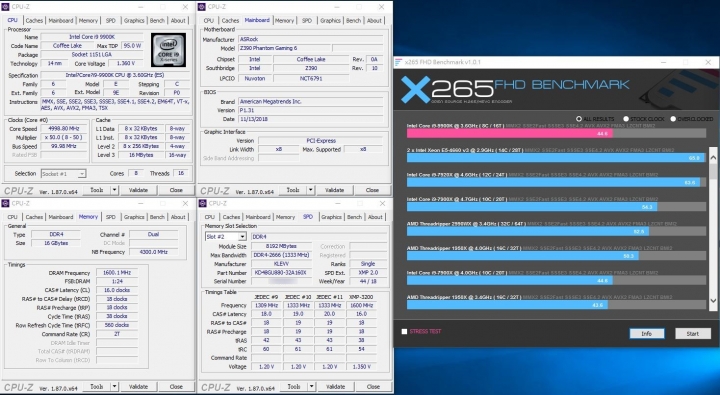
Task: Select the All Results radio button
Action: point(579,118)
